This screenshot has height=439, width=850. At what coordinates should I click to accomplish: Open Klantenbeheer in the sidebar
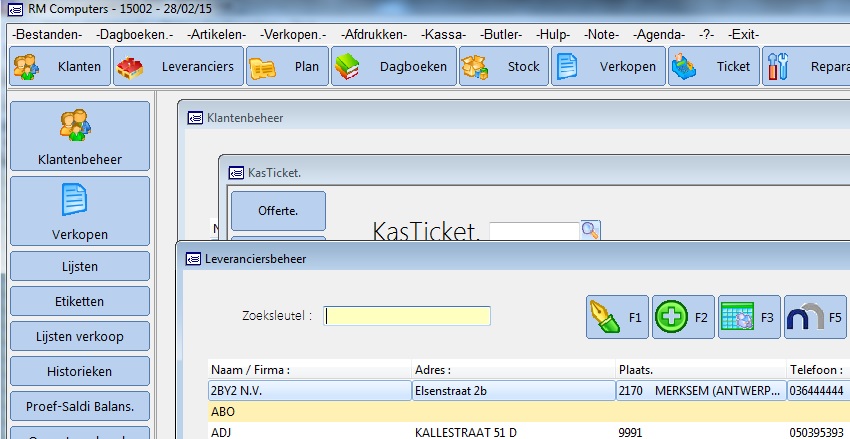(x=80, y=135)
